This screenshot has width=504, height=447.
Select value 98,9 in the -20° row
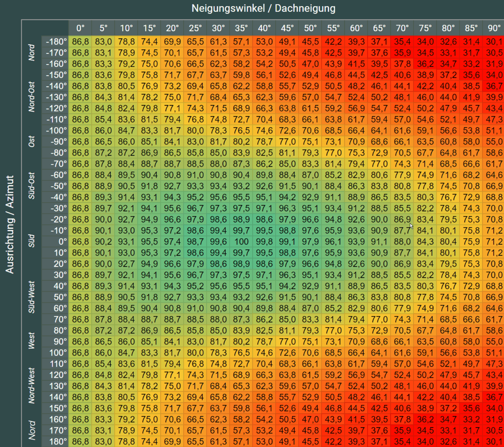(x=241, y=219)
